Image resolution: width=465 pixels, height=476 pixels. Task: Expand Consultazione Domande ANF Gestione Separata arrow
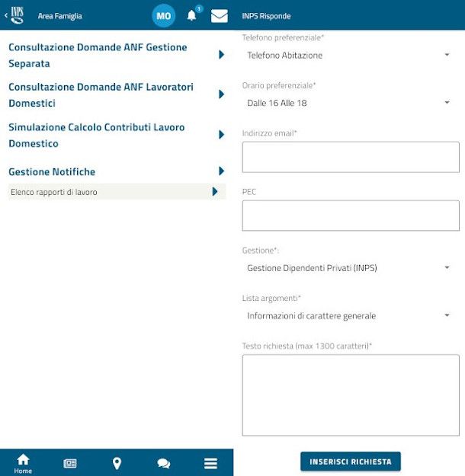pyautogui.click(x=222, y=55)
